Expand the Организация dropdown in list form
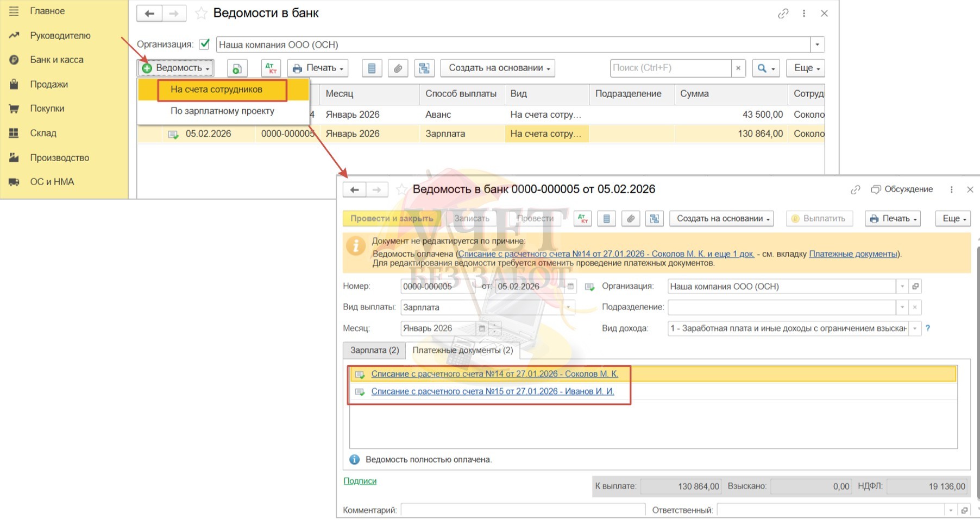The width and height of the screenshot is (980, 520). pos(818,45)
